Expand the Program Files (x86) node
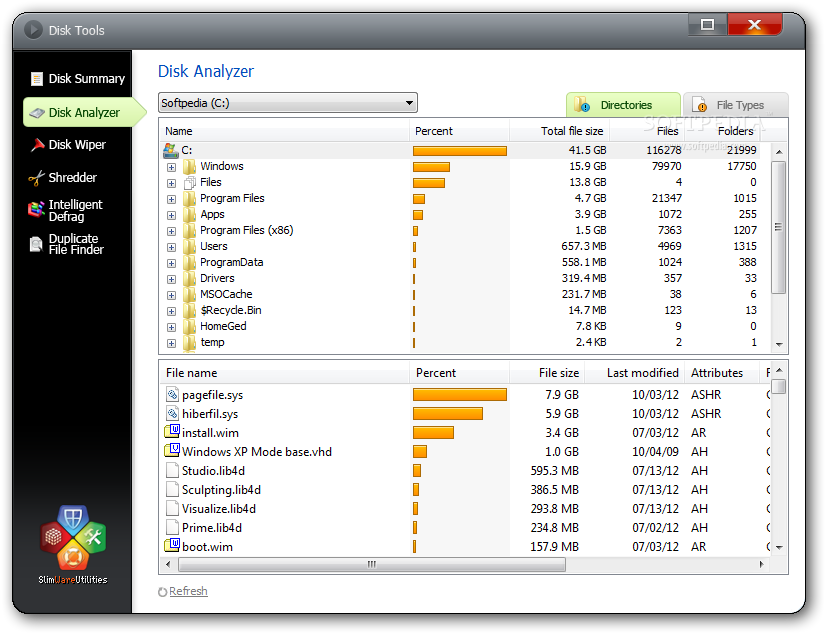Image resolution: width=826 pixels, height=634 pixels. click(x=171, y=231)
